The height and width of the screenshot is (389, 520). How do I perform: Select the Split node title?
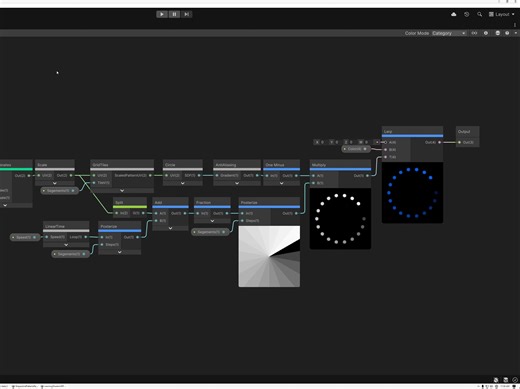(x=119, y=202)
